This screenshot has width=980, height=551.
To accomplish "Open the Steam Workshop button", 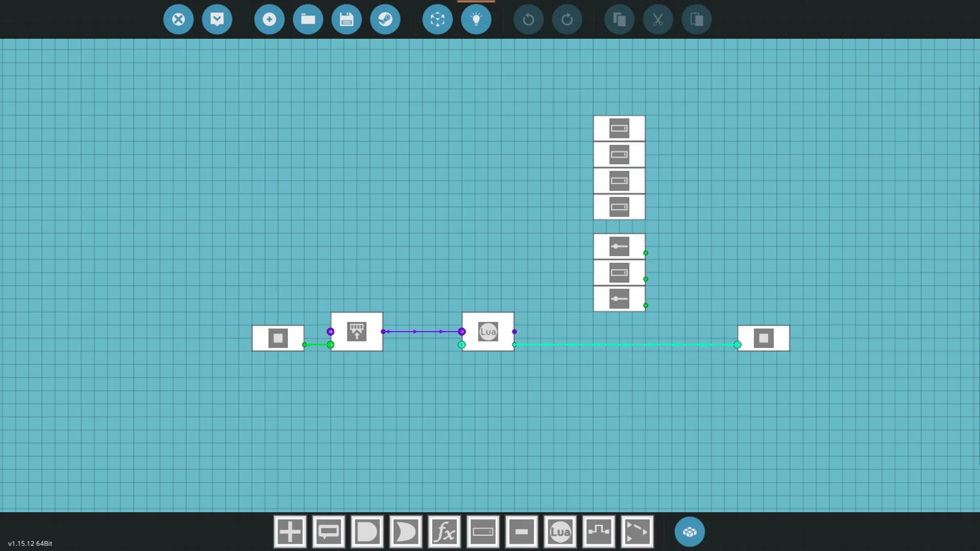I will pos(385,19).
